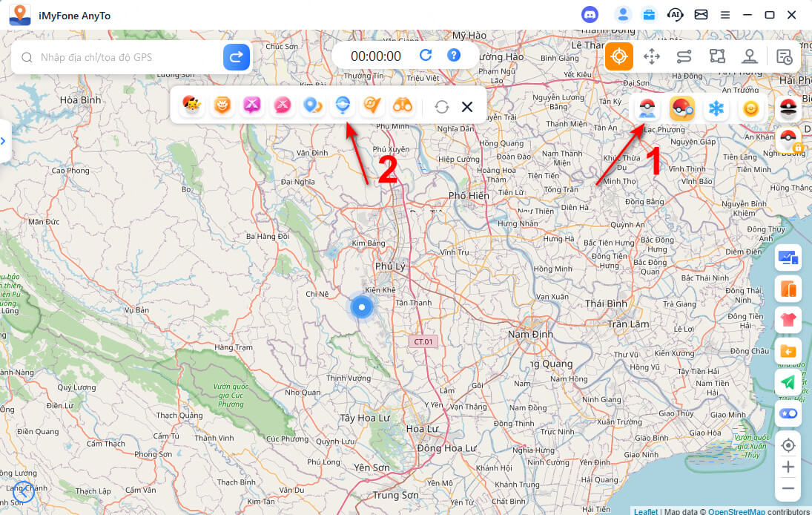Viewport: 812px width, 515px height.
Task: Select the two-spot route mode icon
Action: pos(684,56)
